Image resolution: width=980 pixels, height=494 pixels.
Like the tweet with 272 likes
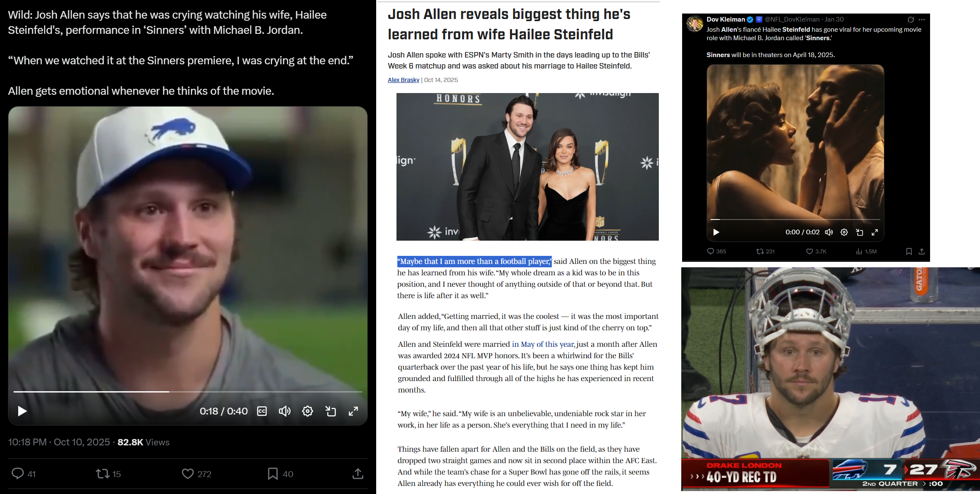point(187,473)
